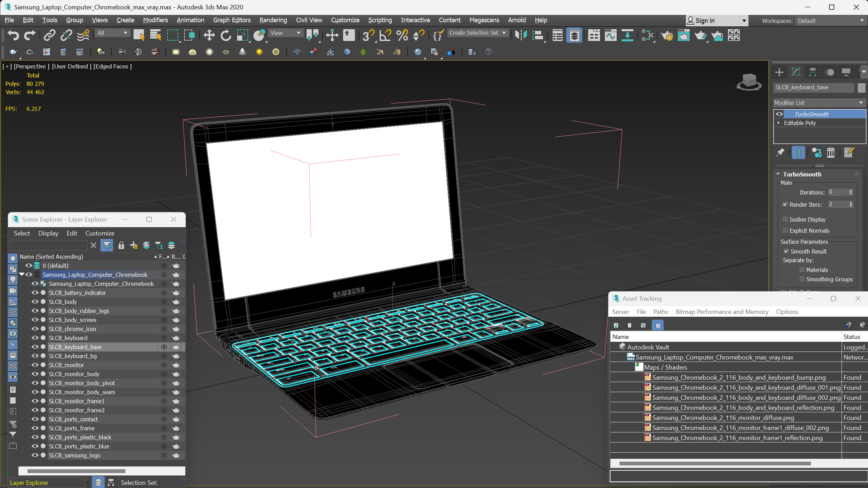Activate the Select and Move tool
The width and height of the screenshot is (868, 488).
pos(209,35)
